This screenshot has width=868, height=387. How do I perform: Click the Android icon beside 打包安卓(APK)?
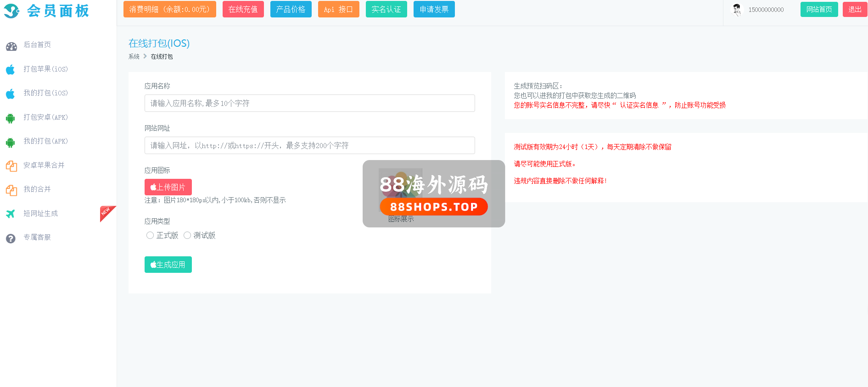point(11,118)
